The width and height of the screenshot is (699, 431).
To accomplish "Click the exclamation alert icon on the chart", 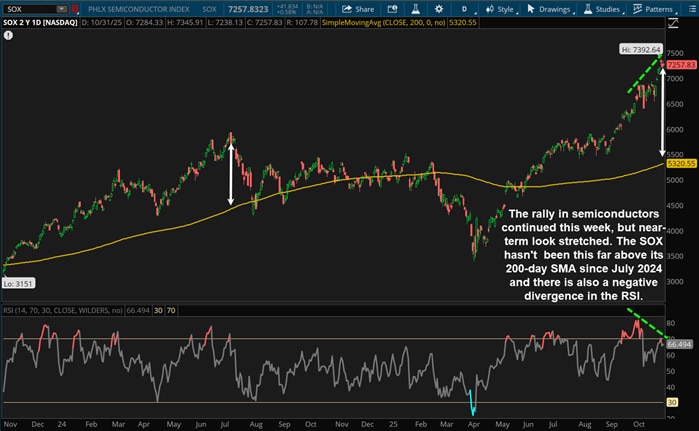I will pos(8,35).
